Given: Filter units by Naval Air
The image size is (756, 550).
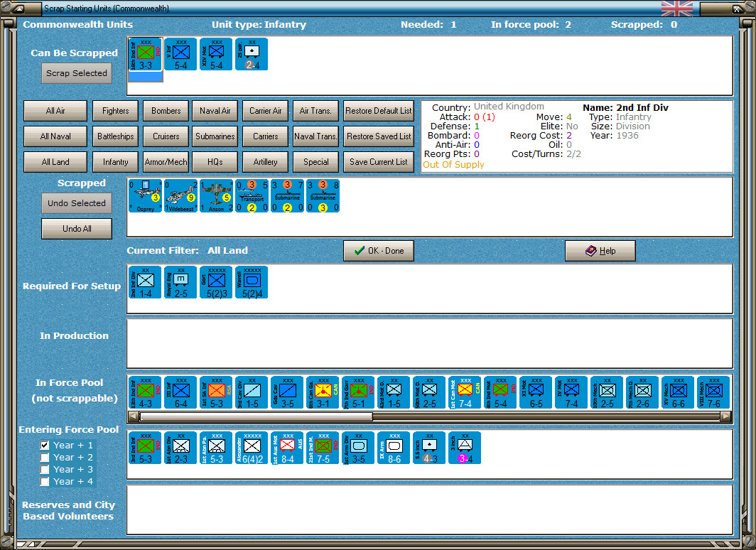Looking at the screenshot, I should click(x=215, y=111).
